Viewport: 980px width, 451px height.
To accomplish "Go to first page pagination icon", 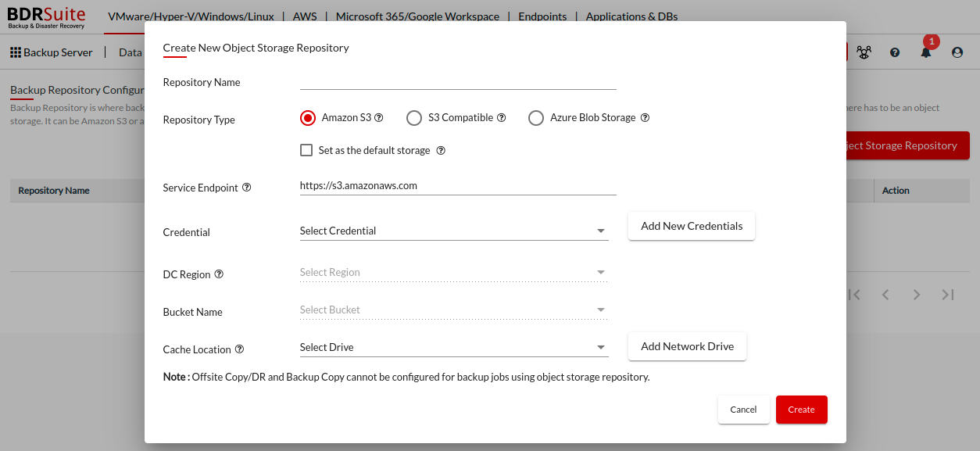I will [854, 295].
